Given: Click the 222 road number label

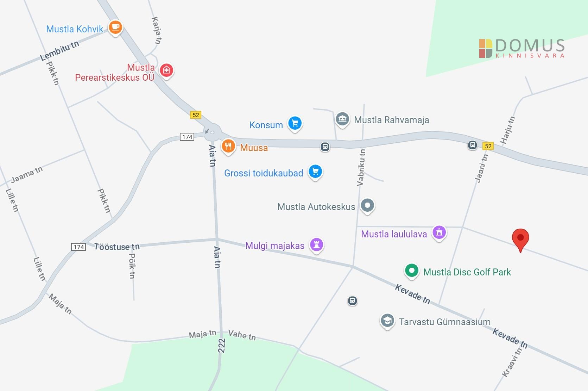Looking at the screenshot, I should coord(221,346).
